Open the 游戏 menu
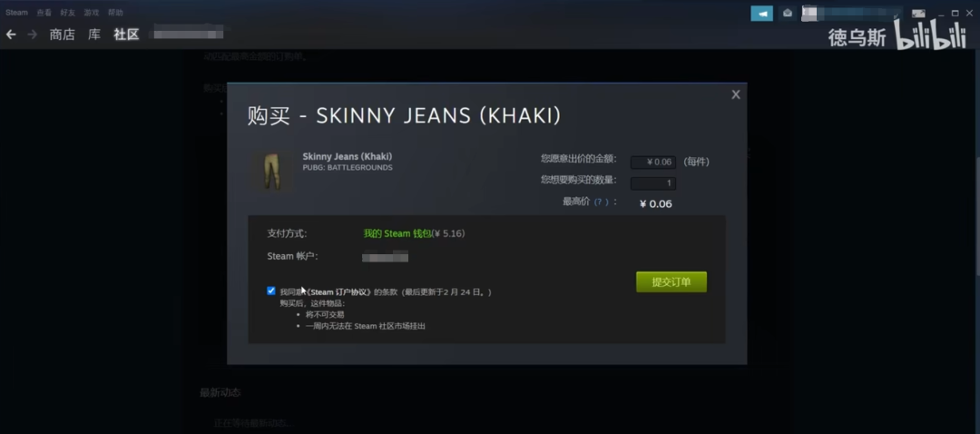The image size is (980, 434). click(x=92, y=13)
